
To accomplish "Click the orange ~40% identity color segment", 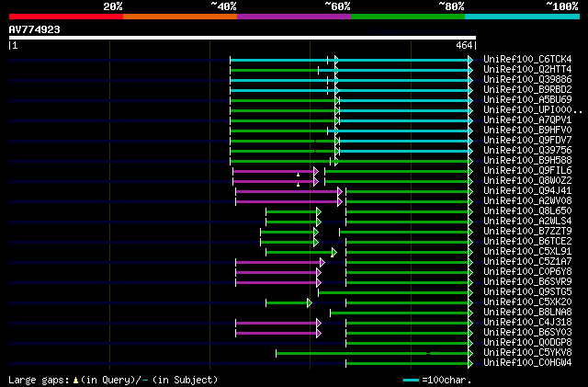I will click(x=180, y=17).
